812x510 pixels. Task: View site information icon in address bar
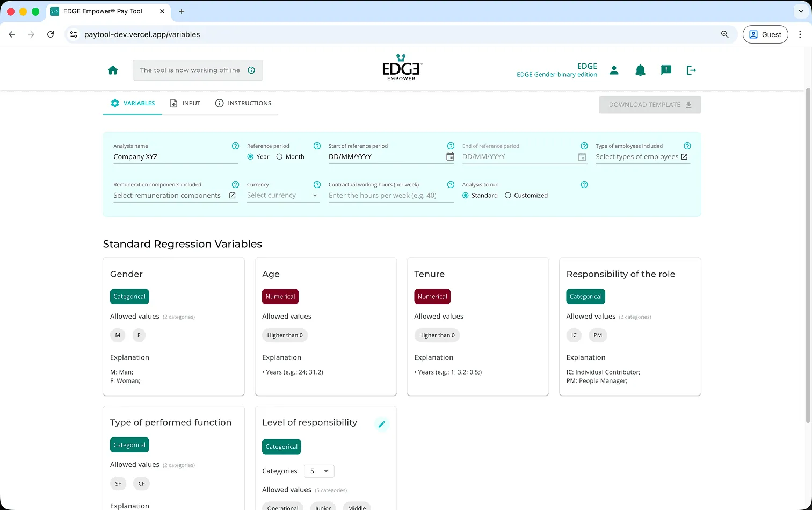click(74, 34)
